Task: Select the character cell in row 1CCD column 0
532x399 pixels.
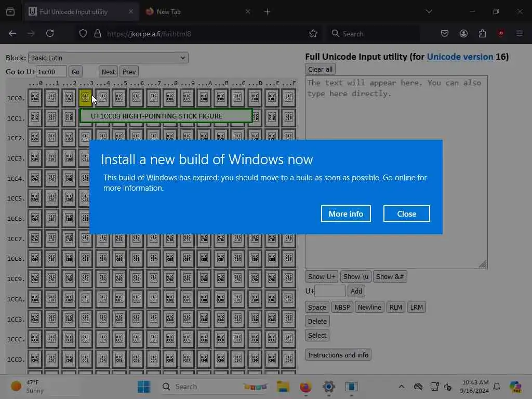Action: (x=35, y=358)
